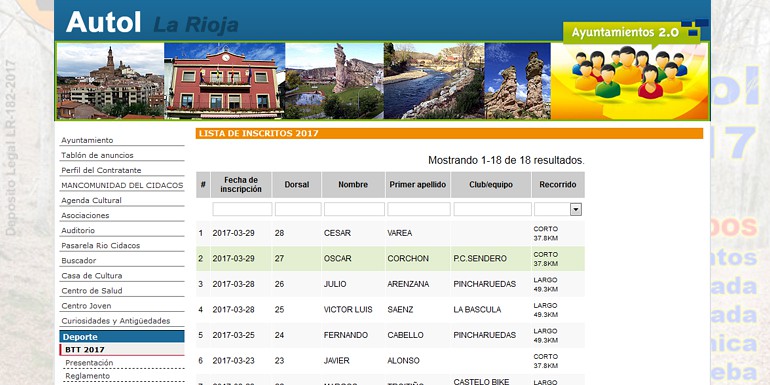Focus the Dorsal filter field
Viewport: 770px width, 385px height.
point(298,209)
